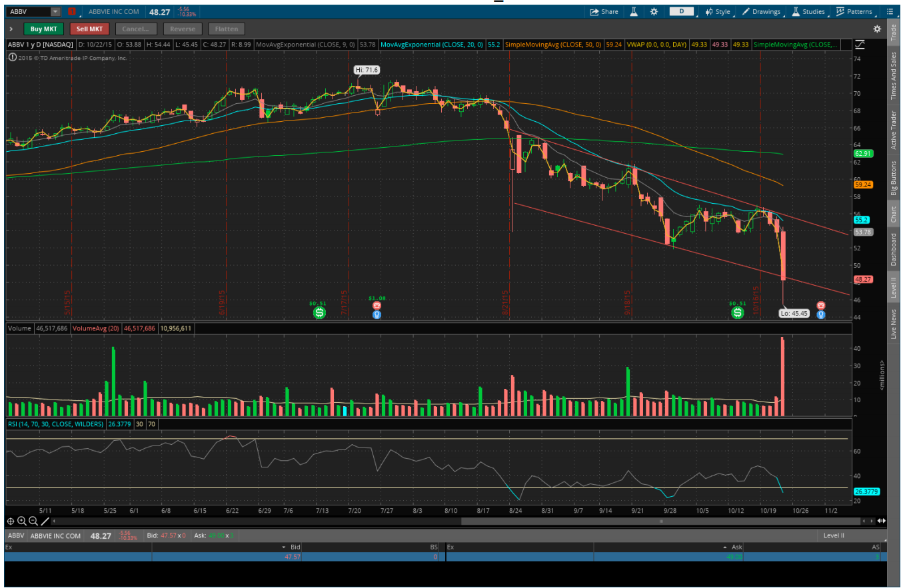Image resolution: width=903 pixels, height=588 pixels.
Task: Click the zoom out magnifier icon
Action: [33, 521]
